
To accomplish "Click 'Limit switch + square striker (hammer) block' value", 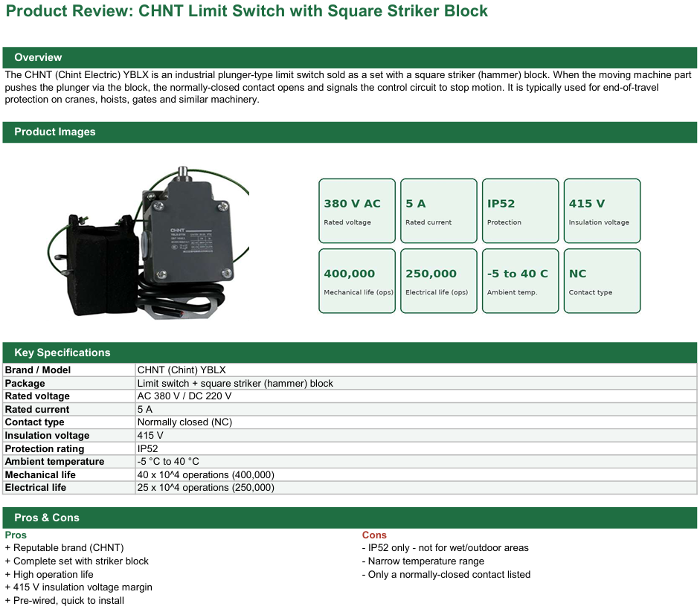I will [235, 384].
